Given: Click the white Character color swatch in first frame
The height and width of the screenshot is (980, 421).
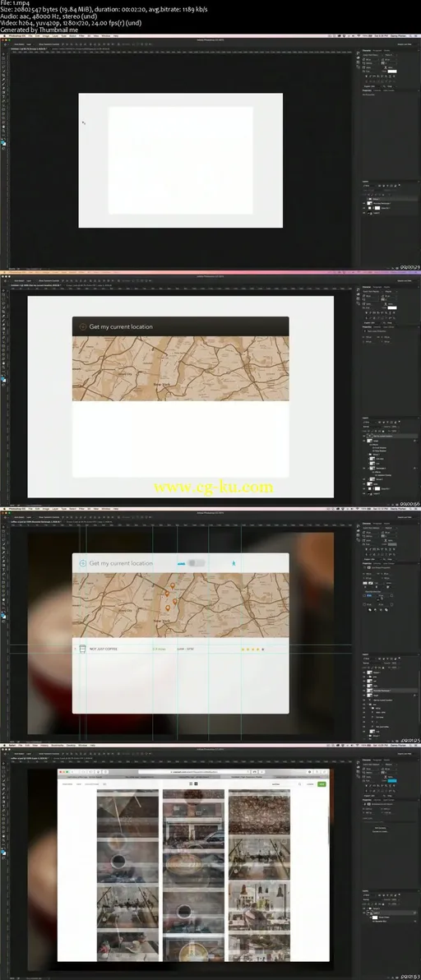Looking at the screenshot, I should [392, 72].
